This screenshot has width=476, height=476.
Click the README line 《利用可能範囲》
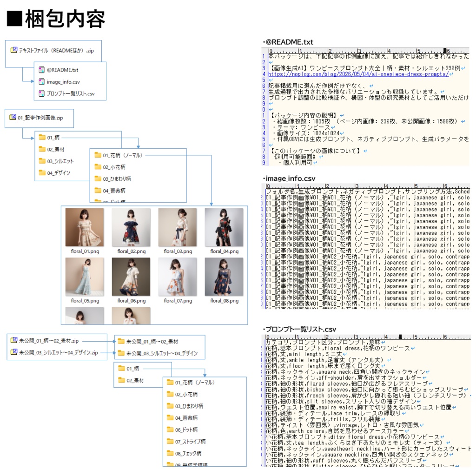coord(298,157)
